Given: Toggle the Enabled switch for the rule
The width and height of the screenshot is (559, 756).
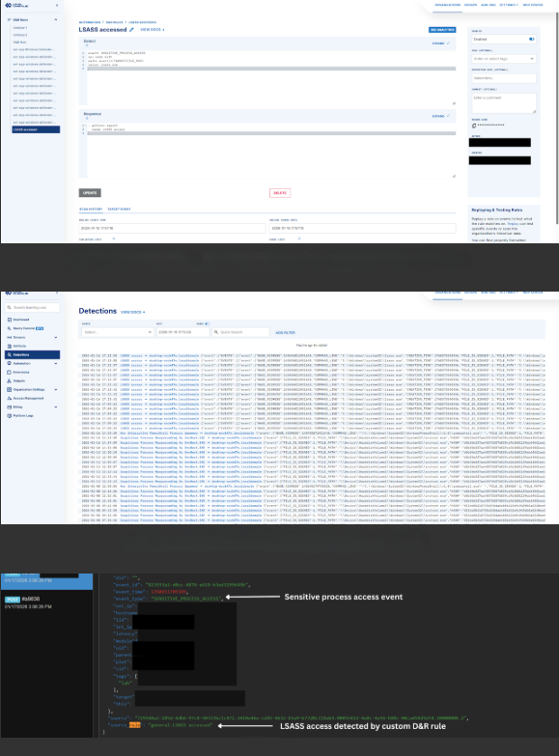Looking at the screenshot, I should tap(532, 39).
